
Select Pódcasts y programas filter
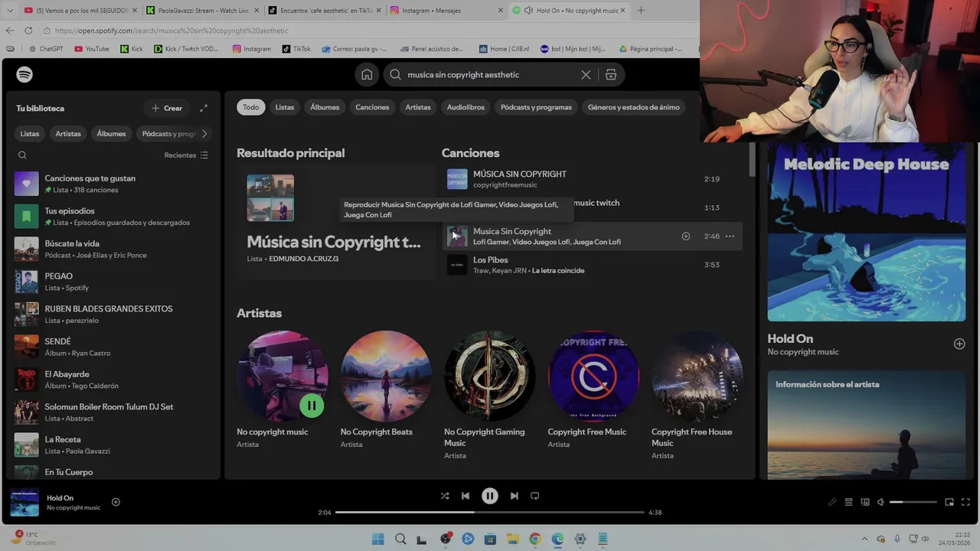point(536,107)
